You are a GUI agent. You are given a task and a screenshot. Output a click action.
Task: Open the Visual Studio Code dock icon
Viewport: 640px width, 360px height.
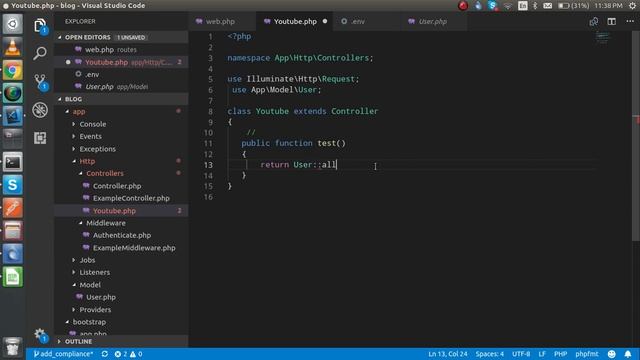(x=13, y=116)
